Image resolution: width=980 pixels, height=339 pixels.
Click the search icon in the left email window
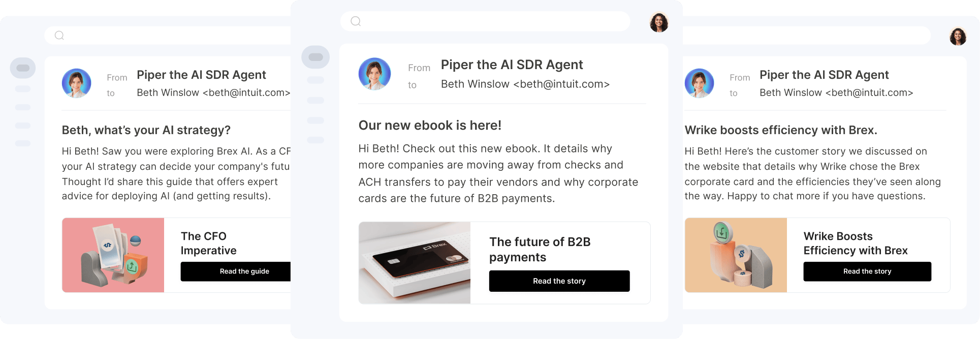pos(59,36)
